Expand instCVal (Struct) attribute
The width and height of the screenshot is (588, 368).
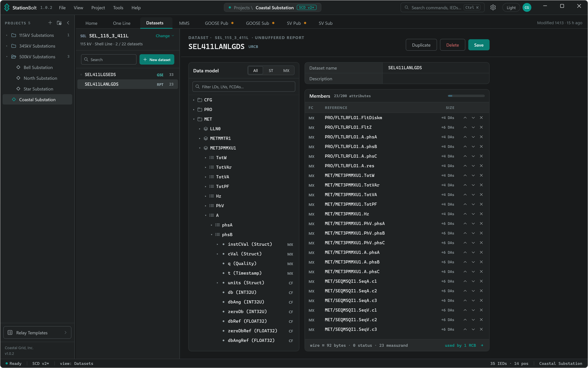217,244
